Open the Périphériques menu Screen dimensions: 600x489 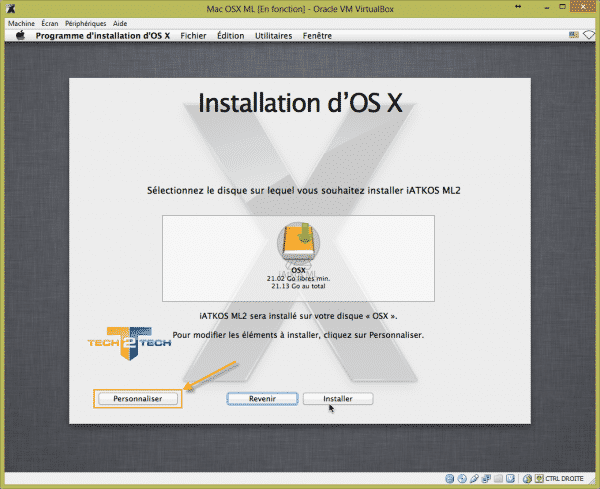click(x=87, y=22)
